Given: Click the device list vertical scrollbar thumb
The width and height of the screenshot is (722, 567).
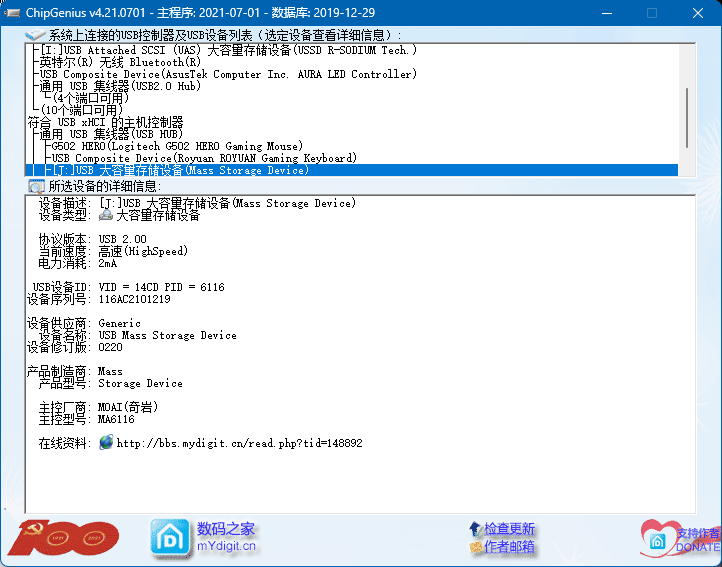Looking at the screenshot, I should (687, 117).
